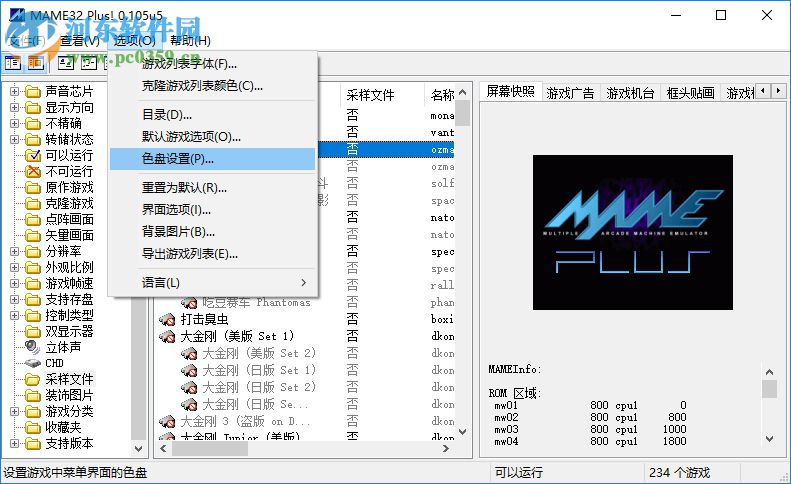Viewport: 791px width, 484px height.
Task: Toggle the screenshot area toolbar icon
Action: click(x=35, y=63)
